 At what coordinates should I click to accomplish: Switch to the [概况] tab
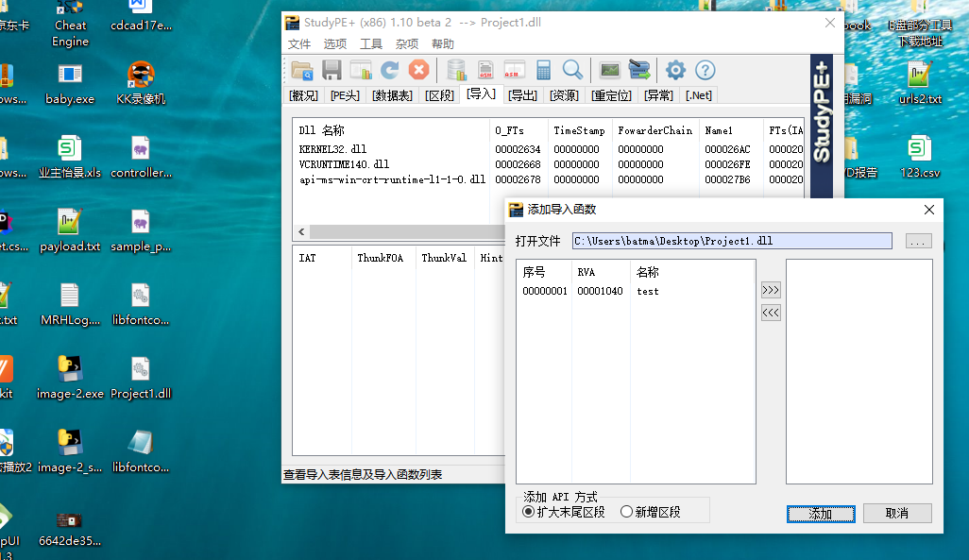303,95
